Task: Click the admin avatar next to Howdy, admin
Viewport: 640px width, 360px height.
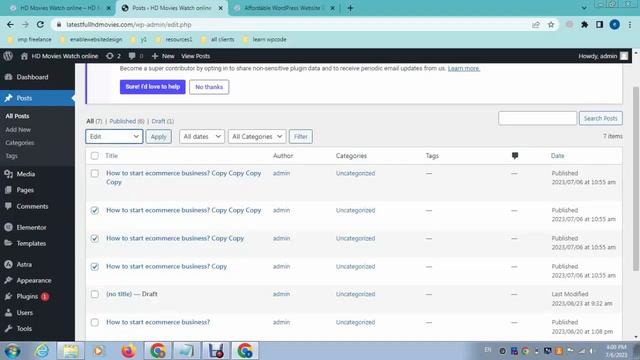Action: (x=624, y=56)
